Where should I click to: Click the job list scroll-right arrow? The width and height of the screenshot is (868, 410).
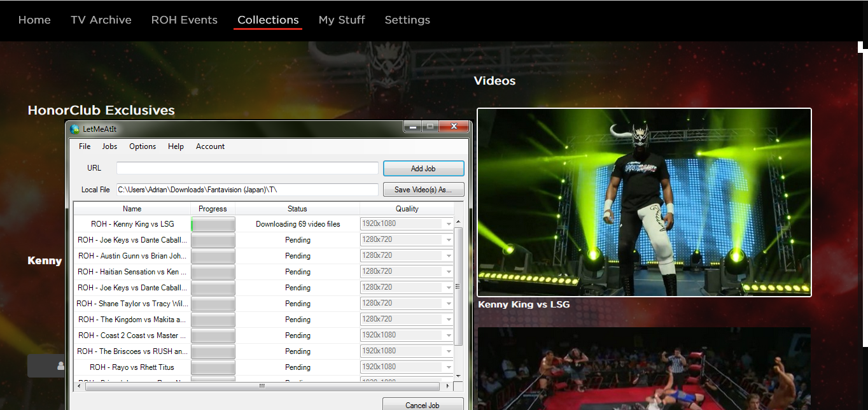click(x=448, y=386)
